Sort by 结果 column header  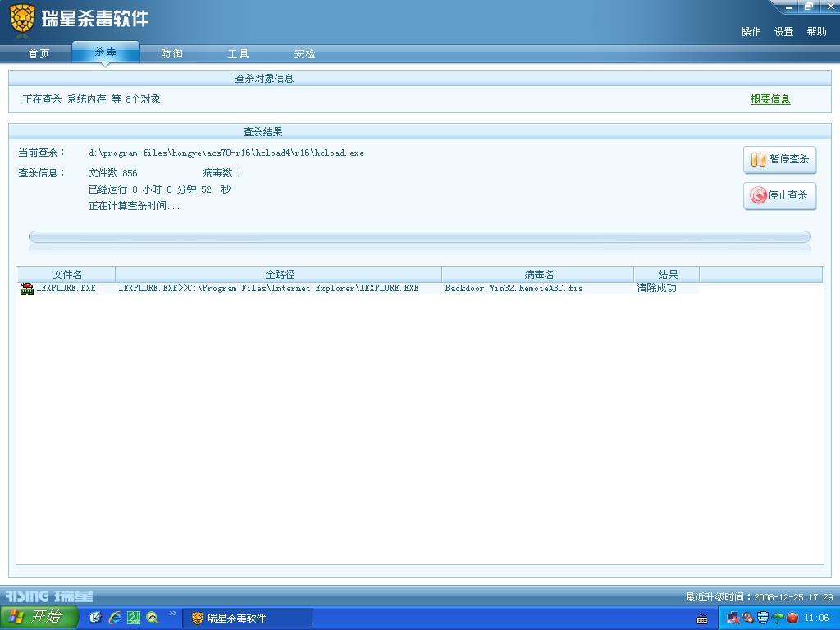click(x=667, y=274)
